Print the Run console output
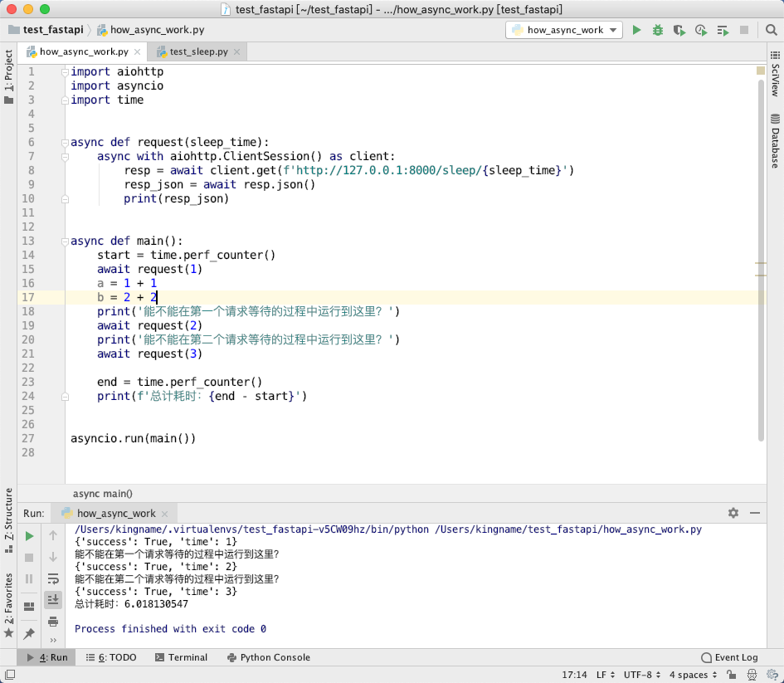 click(53, 622)
